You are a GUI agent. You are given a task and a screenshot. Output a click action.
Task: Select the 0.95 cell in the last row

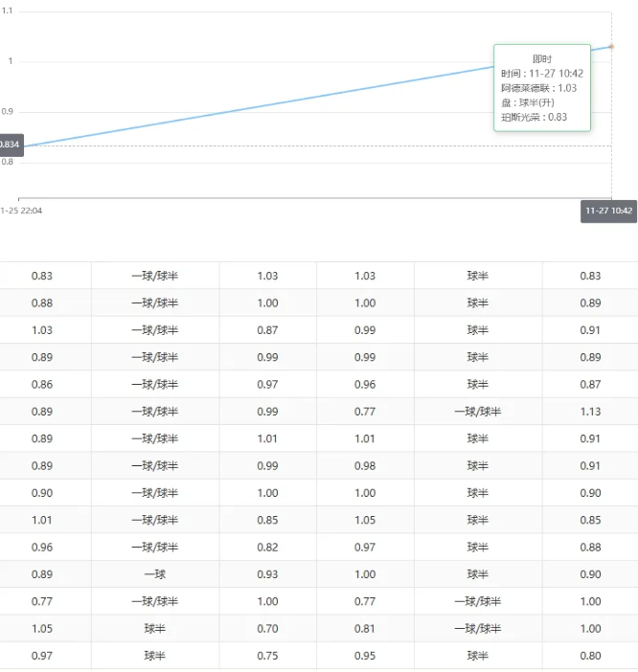click(x=365, y=656)
